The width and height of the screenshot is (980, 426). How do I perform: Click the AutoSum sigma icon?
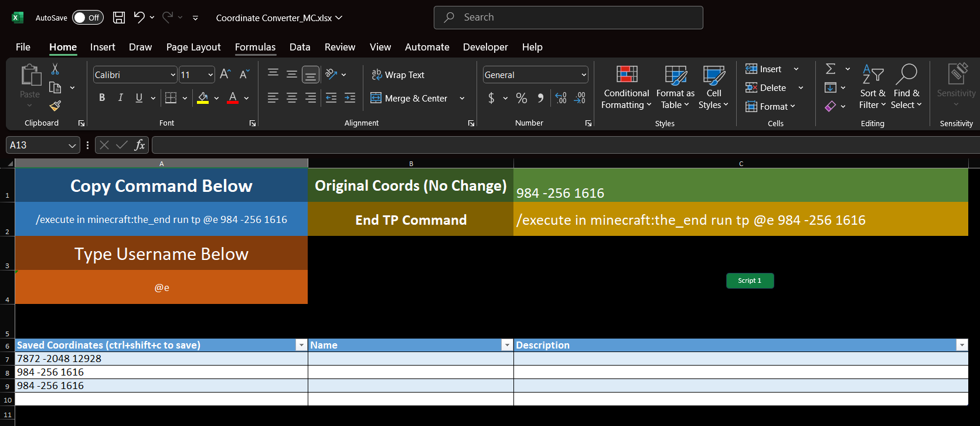831,69
